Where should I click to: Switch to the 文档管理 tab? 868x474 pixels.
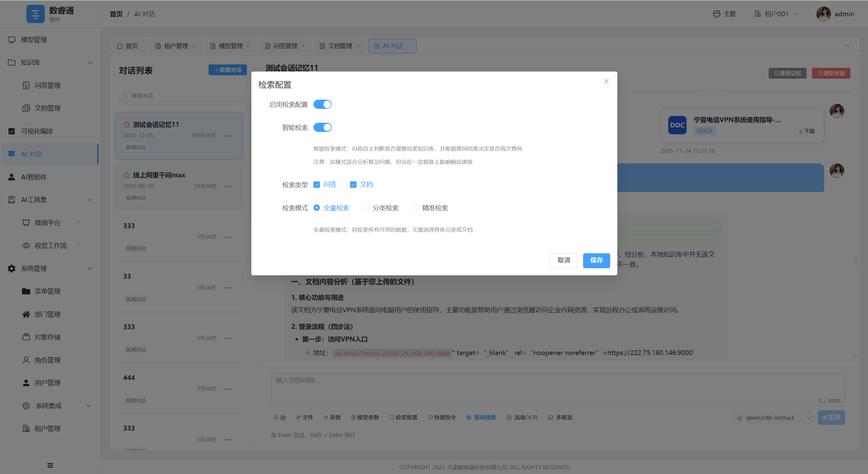(x=340, y=46)
